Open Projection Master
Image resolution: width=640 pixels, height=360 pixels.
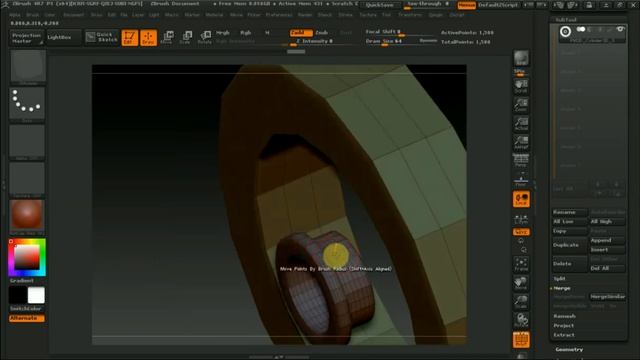coord(27,38)
